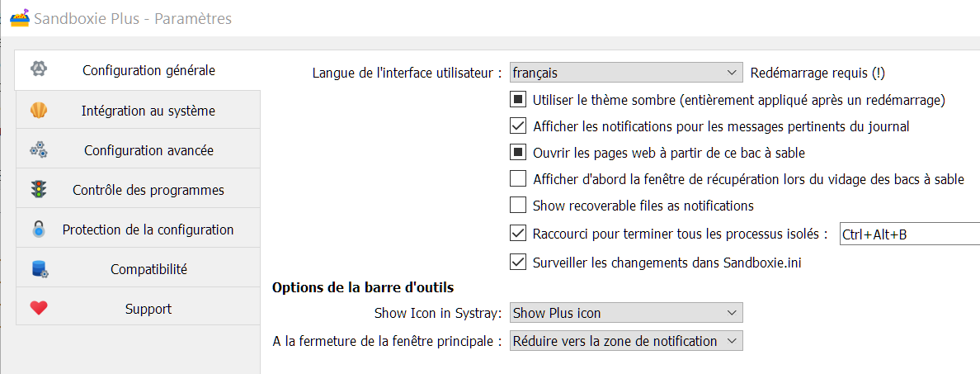Click the Sandboxie Plus title bar icon
Image resolution: width=980 pixels, height=374 pixels.
[19, 17]
